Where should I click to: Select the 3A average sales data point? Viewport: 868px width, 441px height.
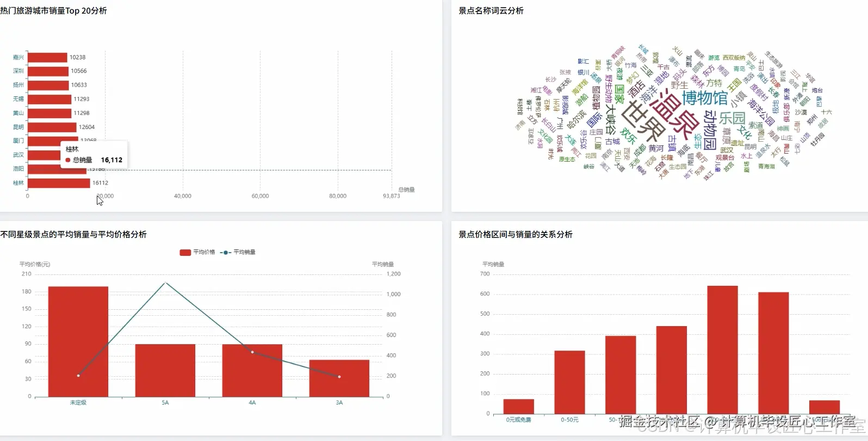point(339,377)
